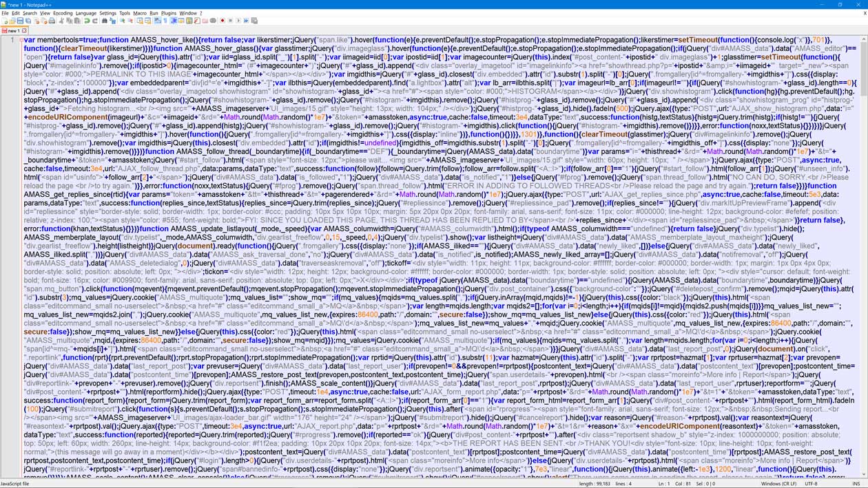Viewport: 868px width, 488px height.
Task: Start macro recording with the red record icon
Action: (x=223, y=21)
